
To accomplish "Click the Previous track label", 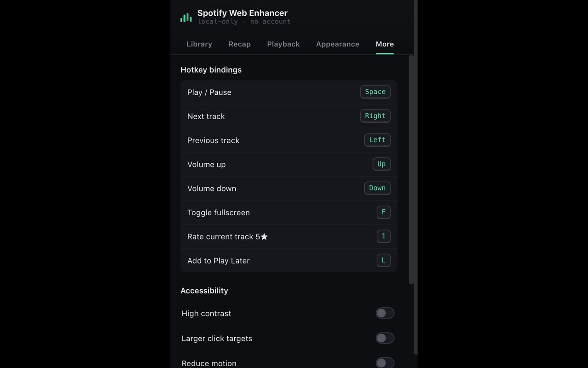I will coord(213,140).
